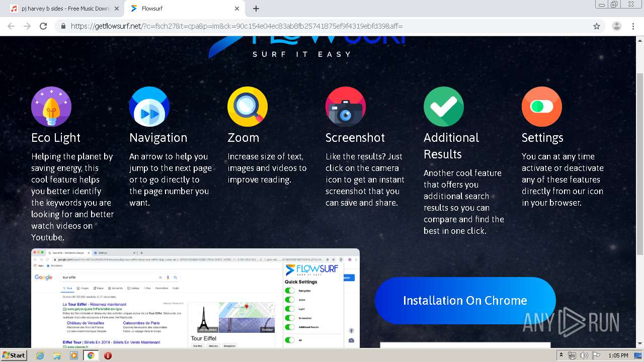Toggle Additional Results switch in preview
The height and width of the screenshot is (362, 644).
290,327
